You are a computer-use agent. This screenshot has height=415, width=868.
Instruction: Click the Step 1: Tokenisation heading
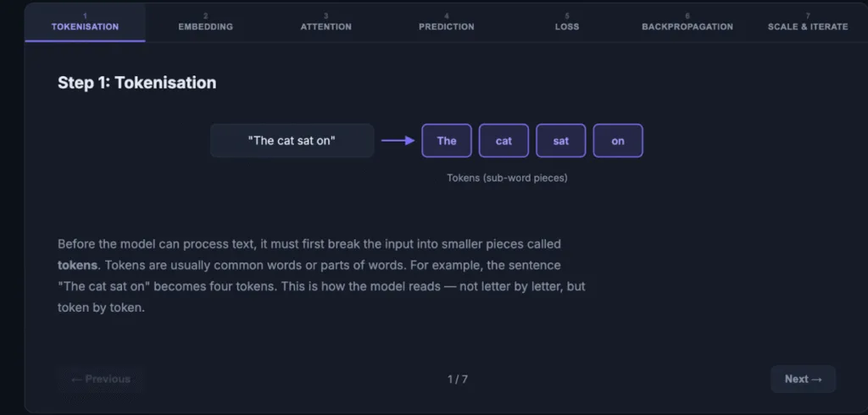136,82
